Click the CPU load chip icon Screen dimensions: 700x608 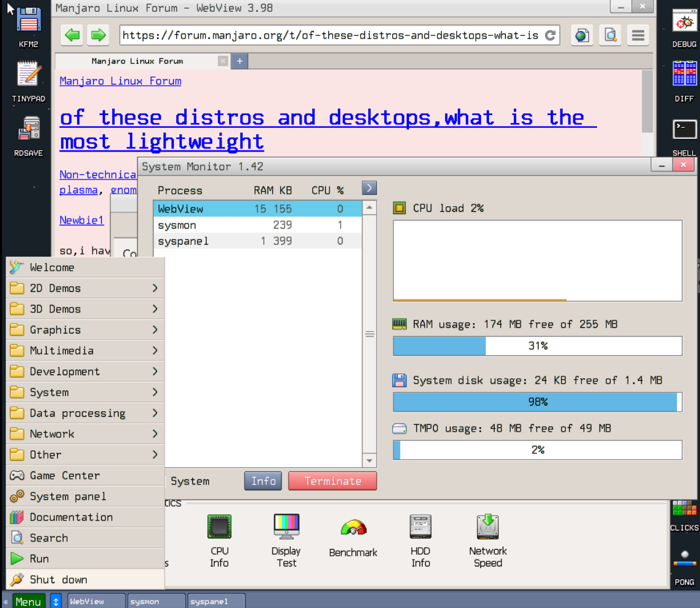pos(399,208)
